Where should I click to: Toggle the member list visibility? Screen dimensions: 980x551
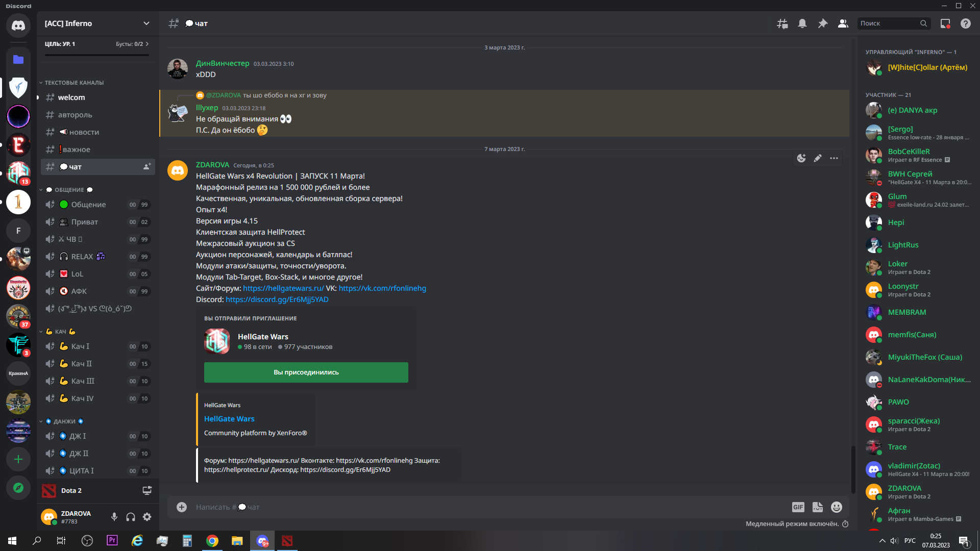[x=843, y=23]
